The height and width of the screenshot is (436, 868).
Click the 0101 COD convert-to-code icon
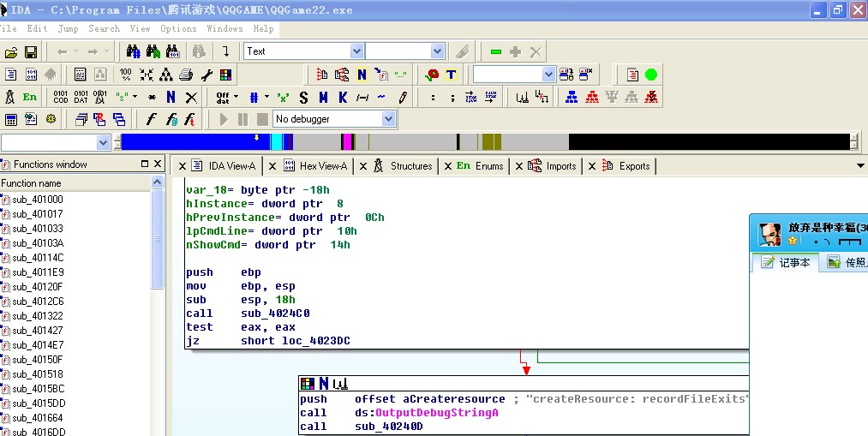(60, 98)
